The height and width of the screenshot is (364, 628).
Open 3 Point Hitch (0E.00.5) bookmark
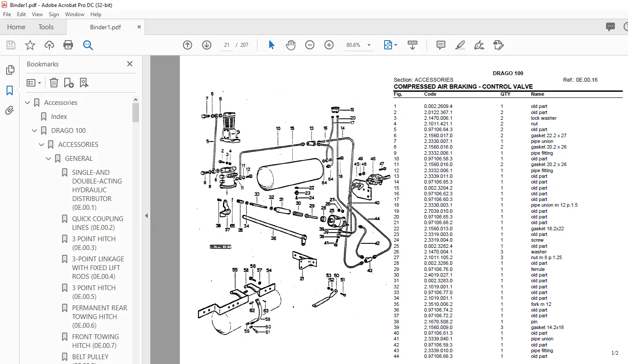point(94,292)
